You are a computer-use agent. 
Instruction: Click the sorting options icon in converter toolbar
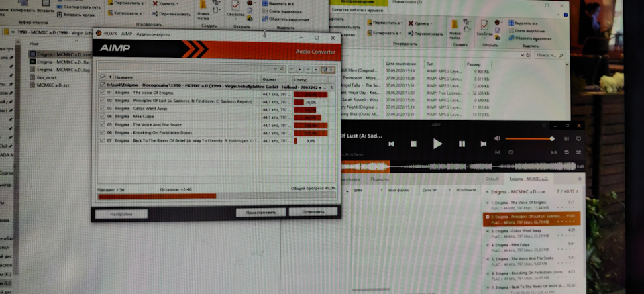click(x=328, y=70)
